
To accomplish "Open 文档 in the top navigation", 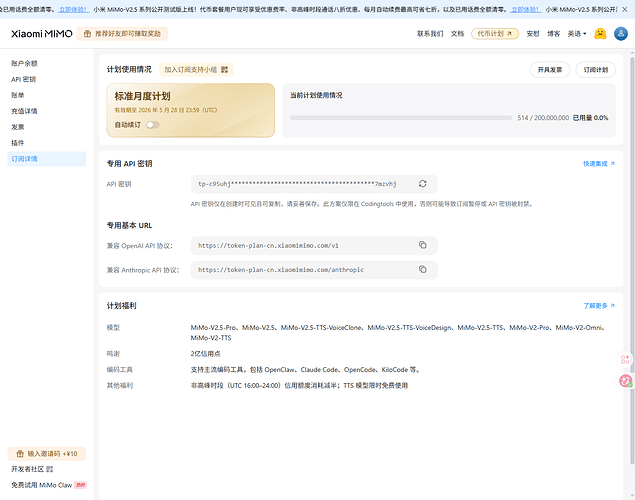I will tap(457, 34).
